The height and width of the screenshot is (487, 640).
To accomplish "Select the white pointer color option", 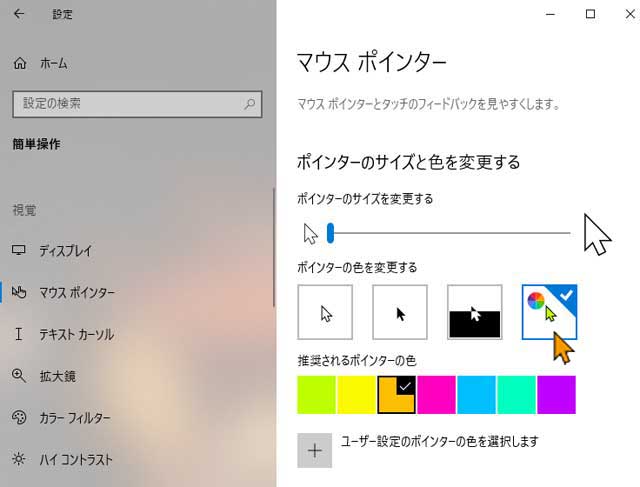I will point(325,312).
